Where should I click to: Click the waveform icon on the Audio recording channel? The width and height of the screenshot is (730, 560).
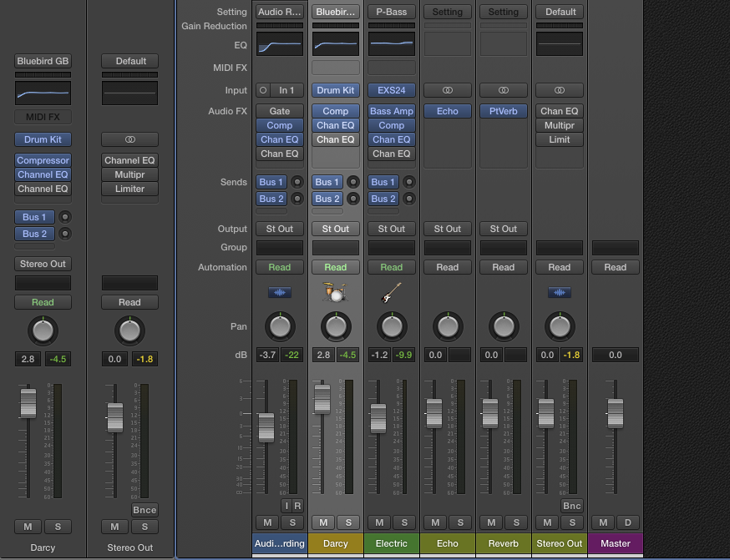click(280, 292)
